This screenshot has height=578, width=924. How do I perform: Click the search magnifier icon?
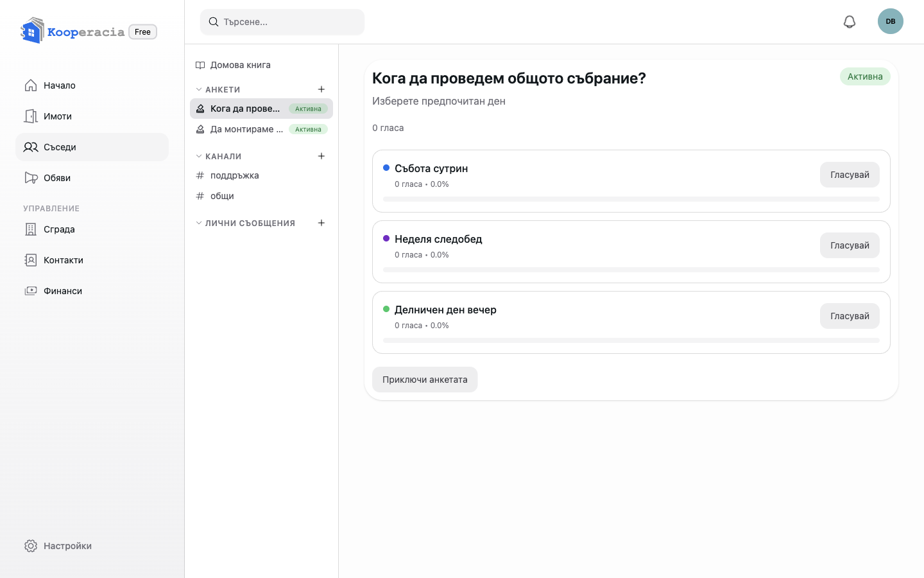click(214, 22)
